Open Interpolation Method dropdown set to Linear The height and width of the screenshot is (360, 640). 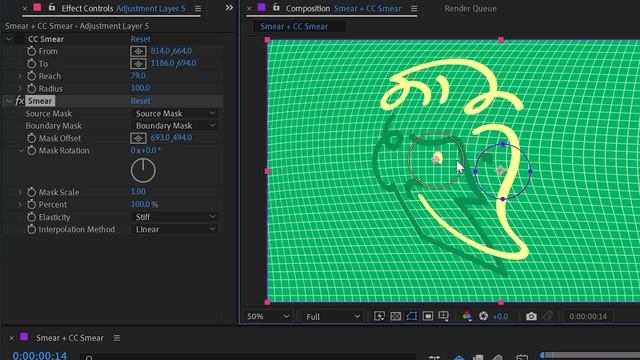pyautogui.click(x=175, y=229)
